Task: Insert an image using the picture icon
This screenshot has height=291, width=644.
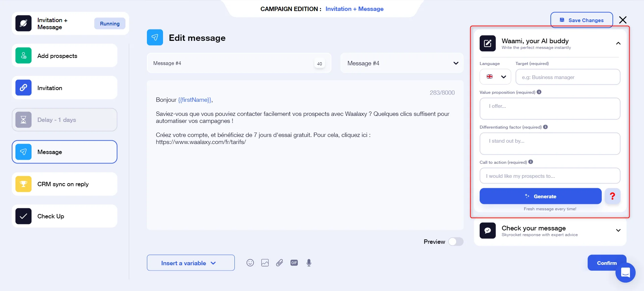Action: 265,263
